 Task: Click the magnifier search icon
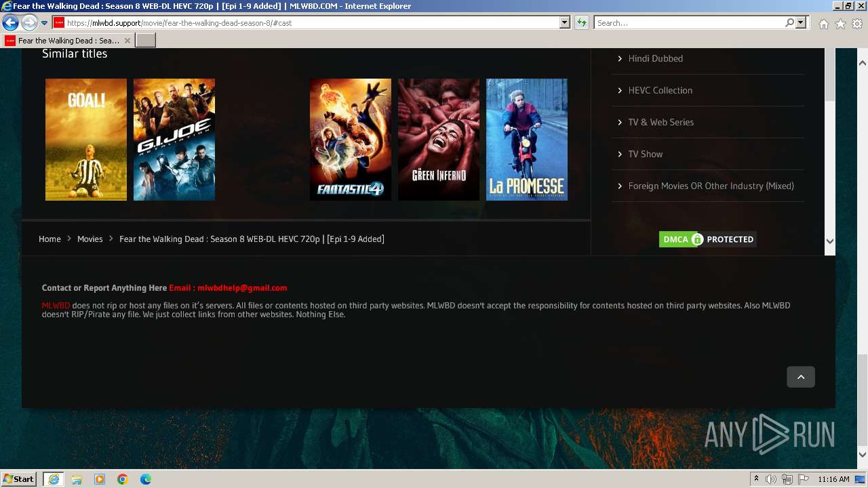789,23
